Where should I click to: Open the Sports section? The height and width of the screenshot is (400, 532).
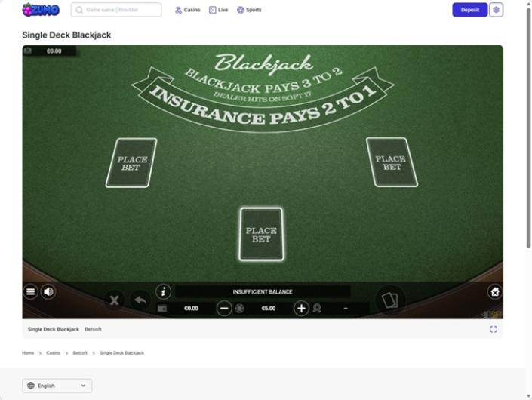[249, 10]
